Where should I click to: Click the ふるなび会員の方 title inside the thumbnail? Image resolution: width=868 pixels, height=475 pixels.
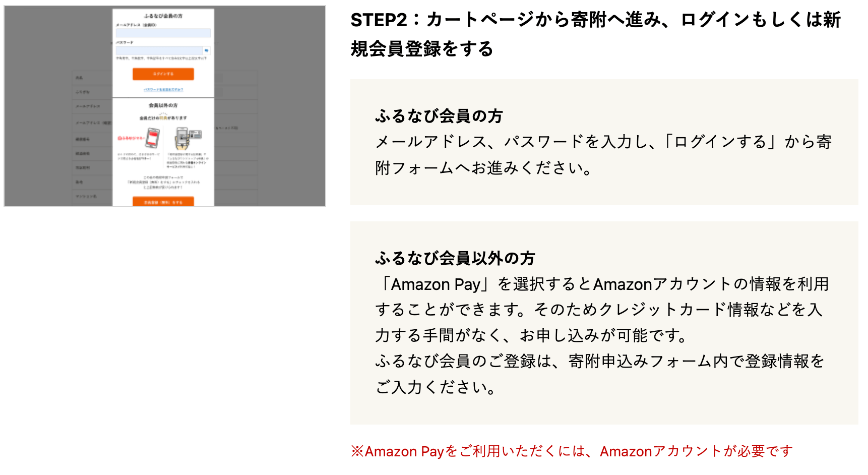click(163, 16)
